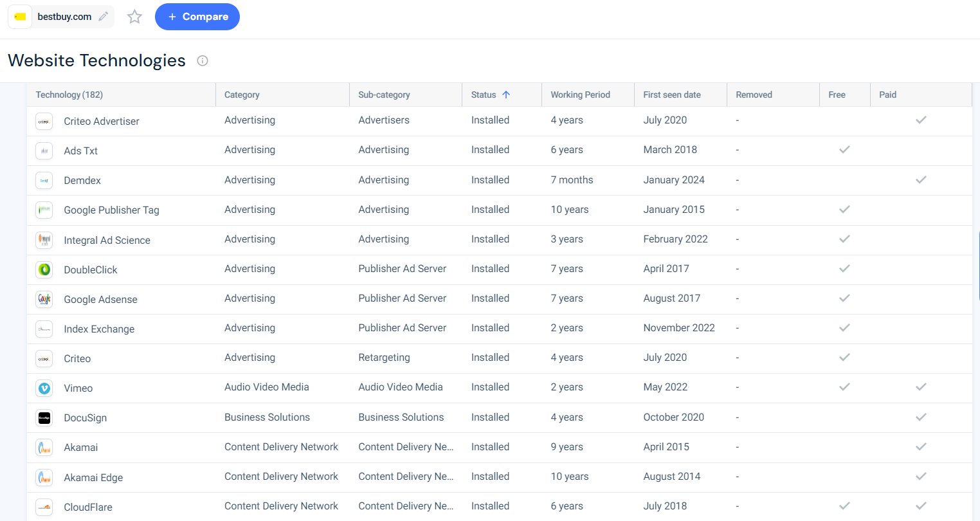The height and width of the screenshot is (521, 980).
Task: Click Paid checkmark in Criteo Advertiser row
Action: point(921,120)
